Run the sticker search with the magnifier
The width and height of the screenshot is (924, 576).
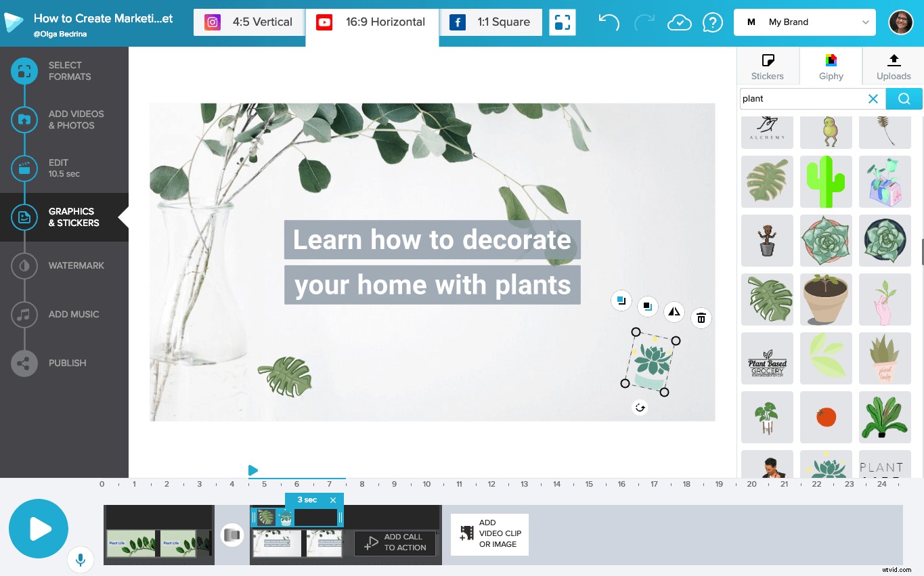coord(904,98)
